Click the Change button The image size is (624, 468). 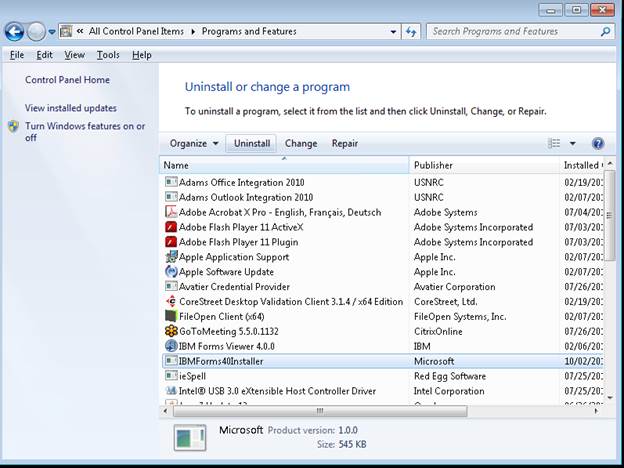(301, 143)
